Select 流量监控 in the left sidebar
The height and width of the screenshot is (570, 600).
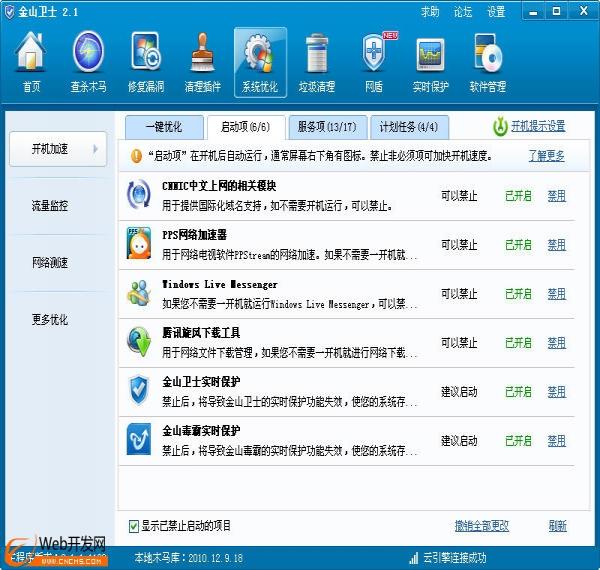pos(50,206)
